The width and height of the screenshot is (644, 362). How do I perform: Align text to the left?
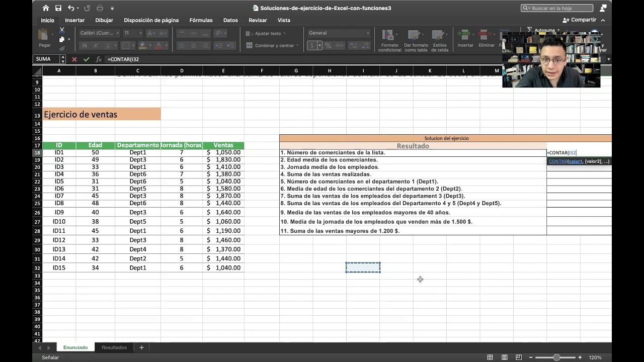click(x=182, y=46)
